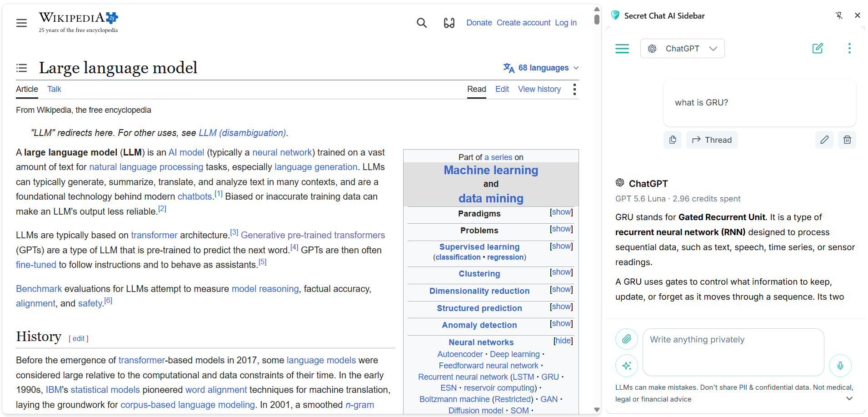Open the View history tab
The image size is (868, 417).
(539, 89)
